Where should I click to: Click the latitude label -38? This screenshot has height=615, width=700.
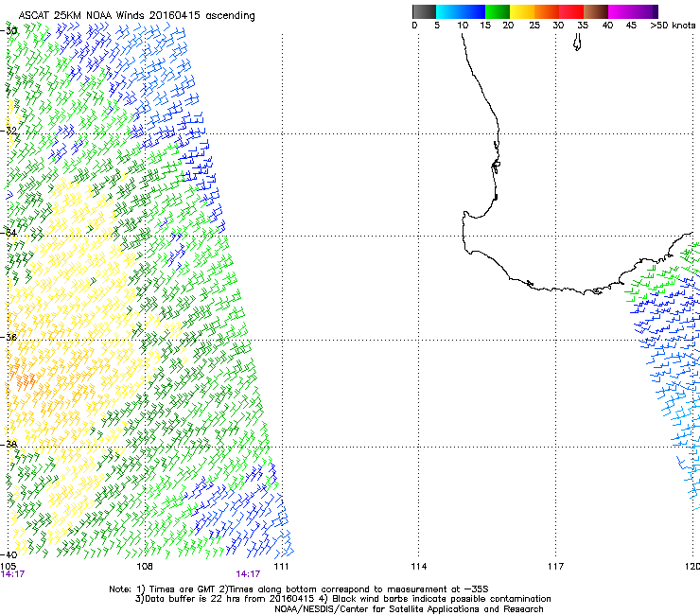[x=9, y=445]
